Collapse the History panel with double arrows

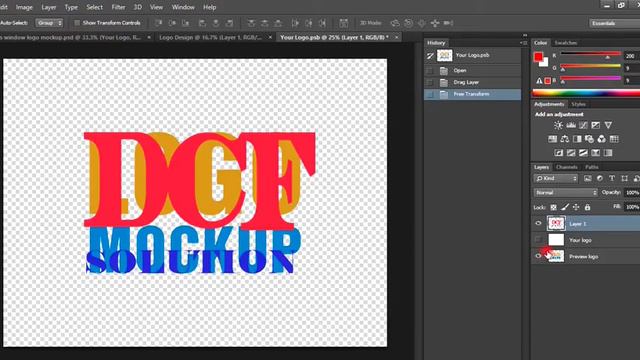click(525, 36)
